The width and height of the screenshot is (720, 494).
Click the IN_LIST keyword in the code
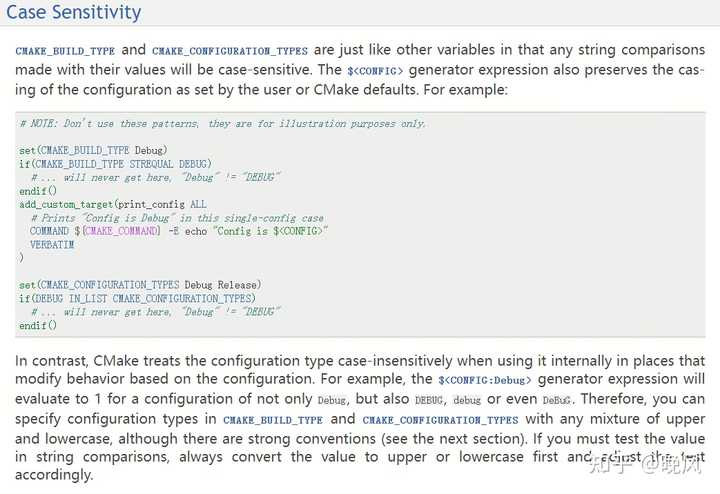(x=88, y=298)
